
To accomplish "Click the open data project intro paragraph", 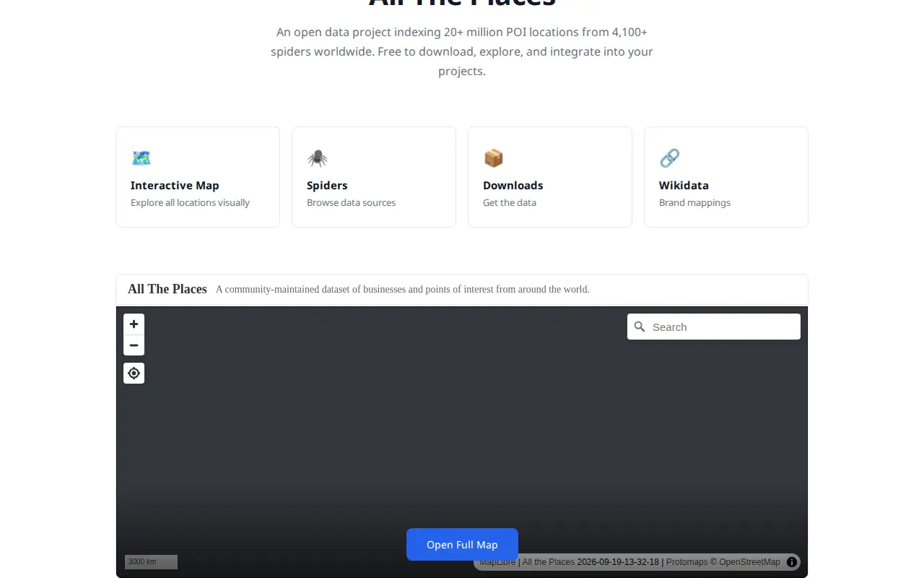I will point(462,51).
